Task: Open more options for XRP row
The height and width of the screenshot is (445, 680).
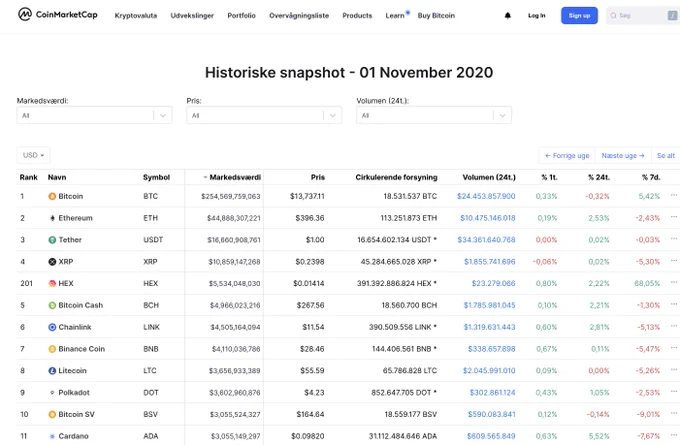Action: 673,261
